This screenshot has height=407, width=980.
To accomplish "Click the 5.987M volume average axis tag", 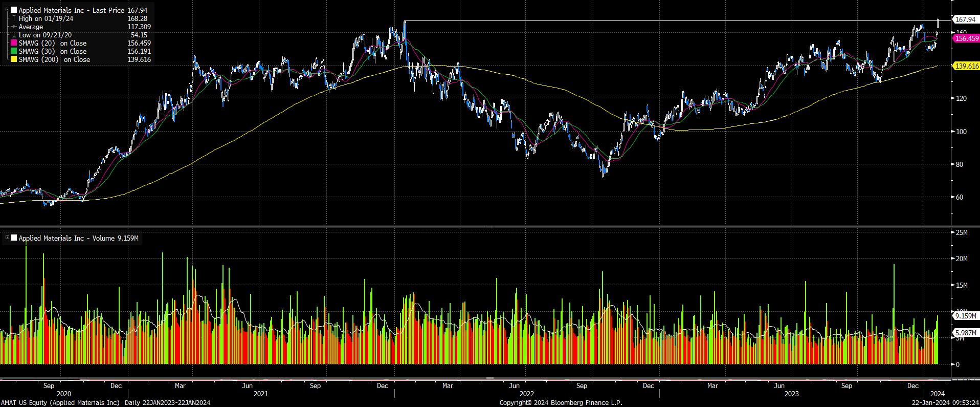I will click(966, 333).
